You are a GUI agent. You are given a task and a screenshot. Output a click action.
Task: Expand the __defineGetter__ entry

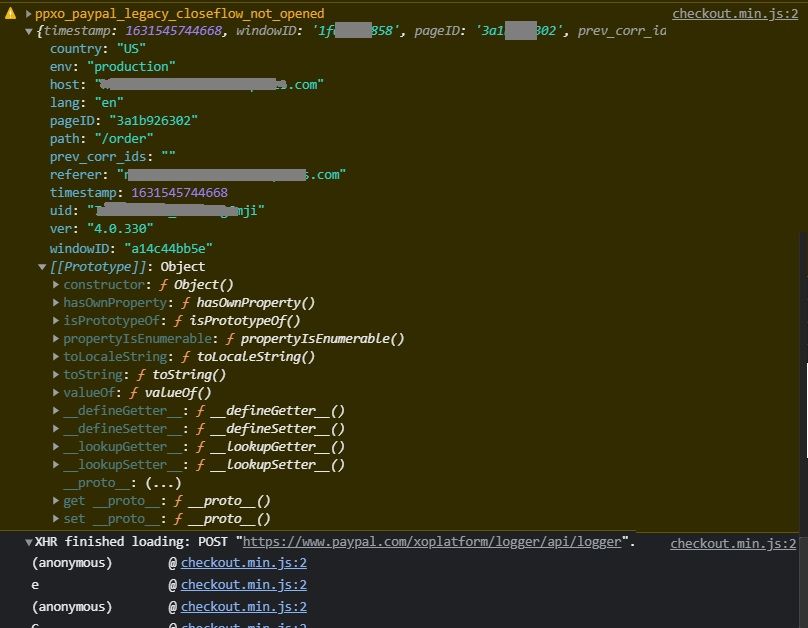[56, 411]
